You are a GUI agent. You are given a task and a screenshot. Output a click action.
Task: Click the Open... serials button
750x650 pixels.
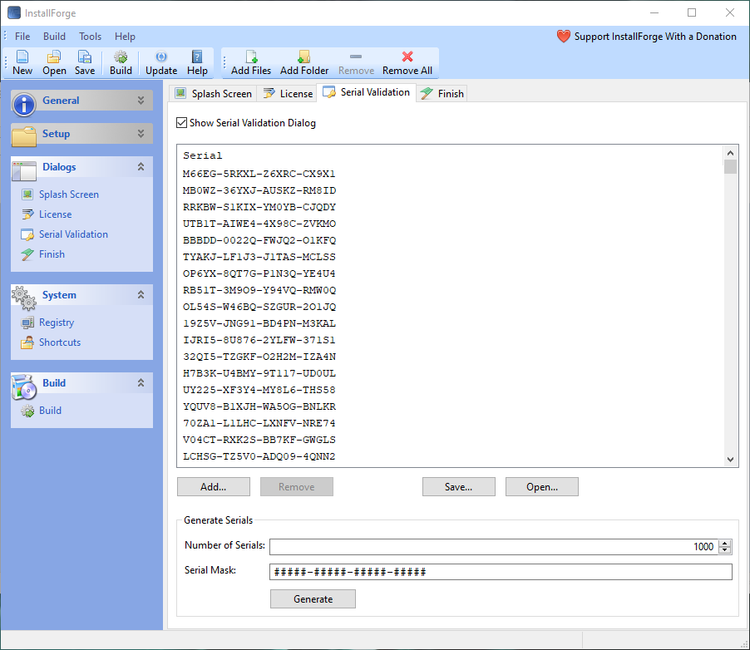click(x=542, y=486)
